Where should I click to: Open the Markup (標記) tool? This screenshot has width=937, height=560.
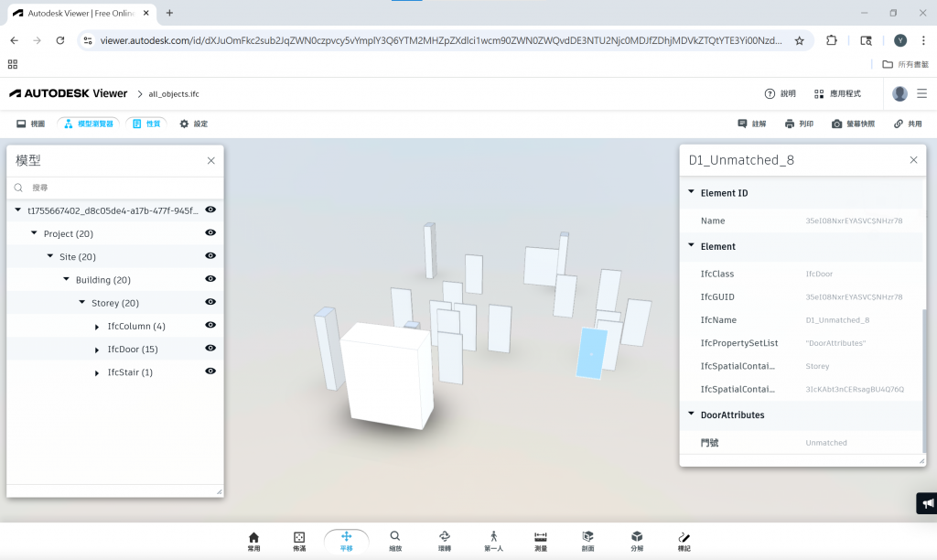pyautogui.click(x=684, y=541)
